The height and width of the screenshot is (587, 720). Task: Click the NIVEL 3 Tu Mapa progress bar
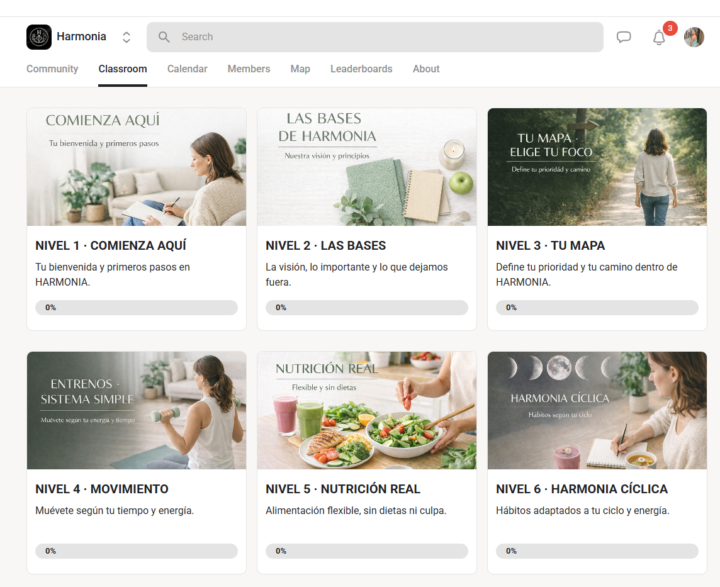coord(597,308)
